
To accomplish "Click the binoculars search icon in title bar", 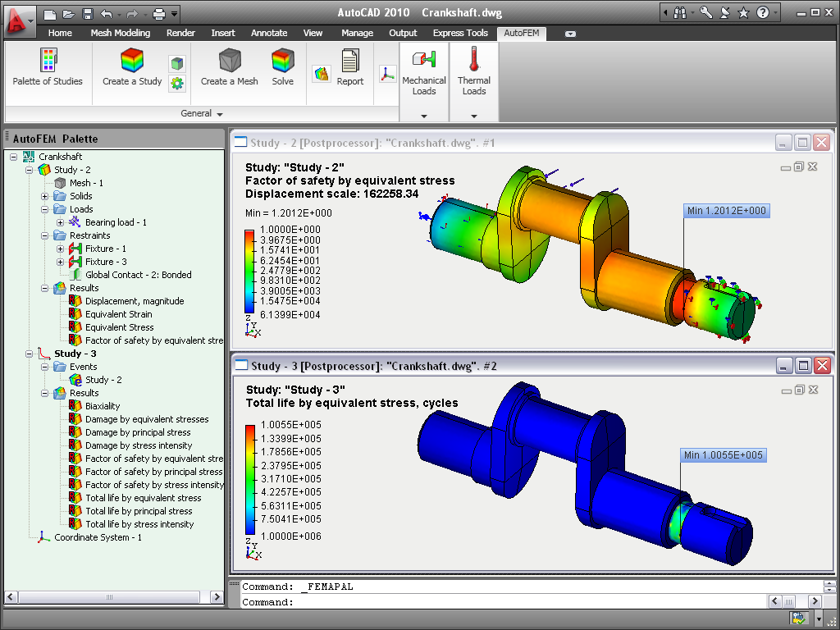I will pos(680,13).
